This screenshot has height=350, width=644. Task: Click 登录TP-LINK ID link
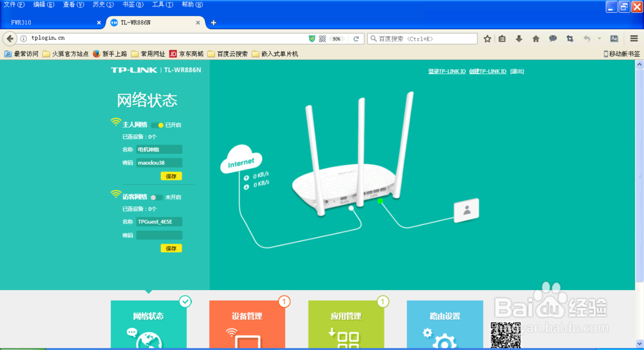click(x=447, y=71)
